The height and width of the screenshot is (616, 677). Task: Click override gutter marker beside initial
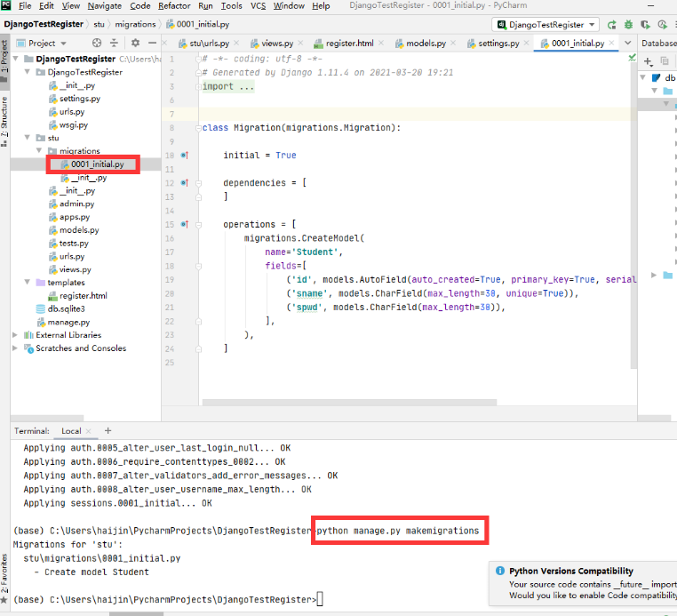(184, 155)
